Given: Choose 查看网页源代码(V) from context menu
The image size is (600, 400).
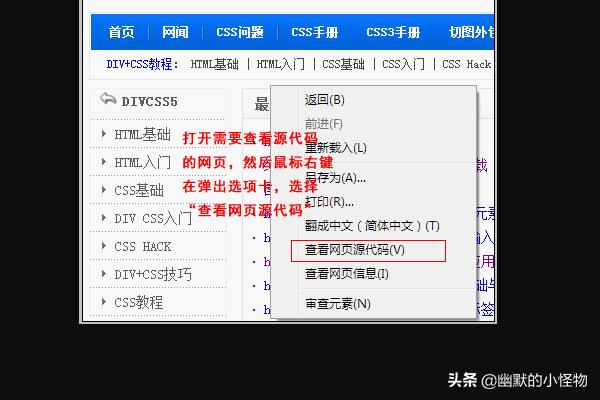Looking at the screenshot, I should click(x=355, y=249).
